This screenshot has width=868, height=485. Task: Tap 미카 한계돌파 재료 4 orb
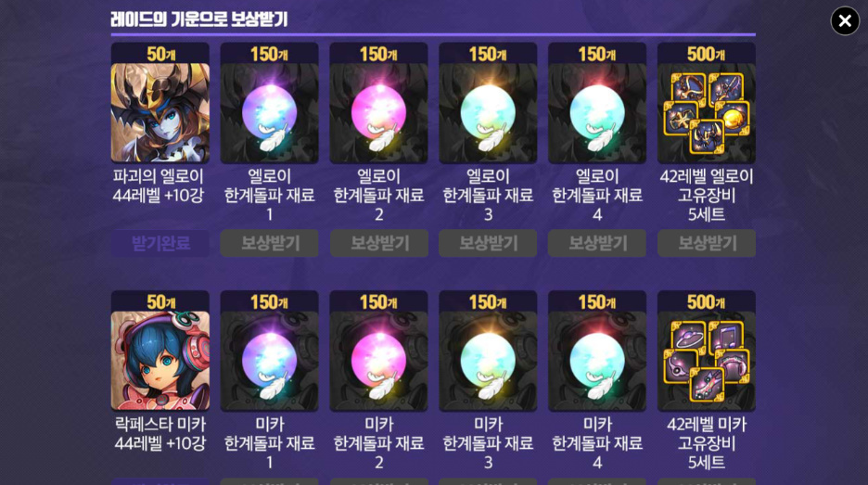597,361
